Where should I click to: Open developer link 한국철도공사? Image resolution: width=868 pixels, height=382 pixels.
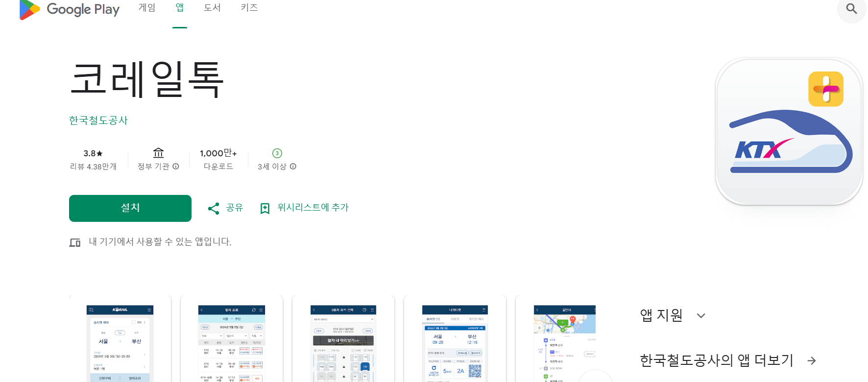[98, 120]
